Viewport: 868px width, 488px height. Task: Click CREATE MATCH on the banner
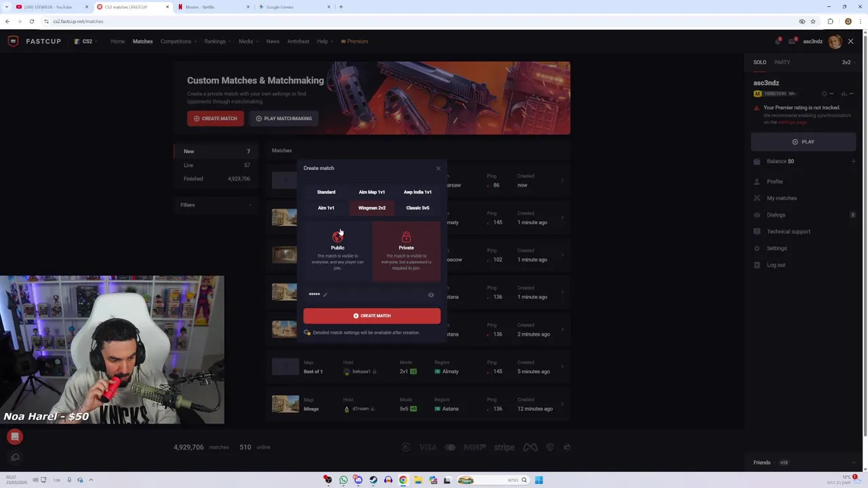216,119
